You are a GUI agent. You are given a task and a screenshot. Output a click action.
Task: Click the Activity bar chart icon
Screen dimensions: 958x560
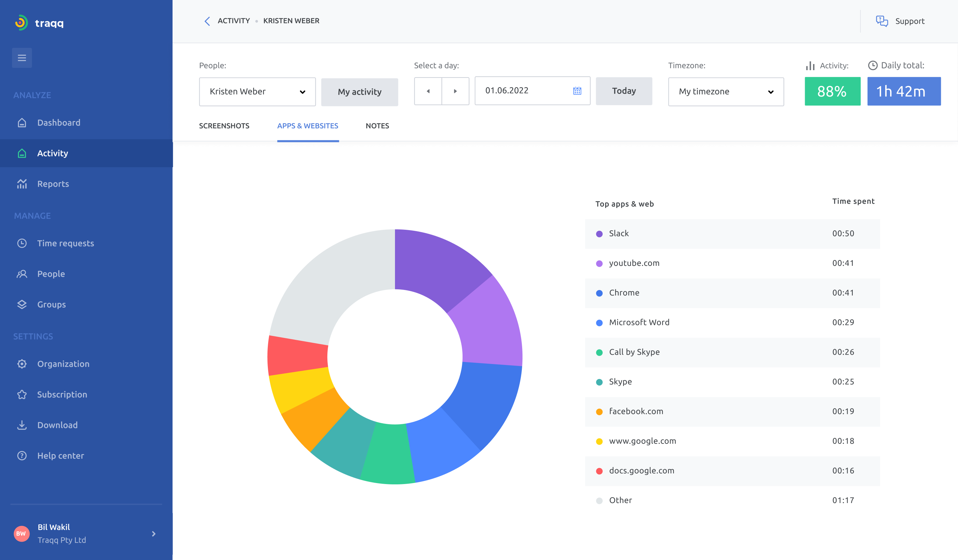tap(810, 66)
